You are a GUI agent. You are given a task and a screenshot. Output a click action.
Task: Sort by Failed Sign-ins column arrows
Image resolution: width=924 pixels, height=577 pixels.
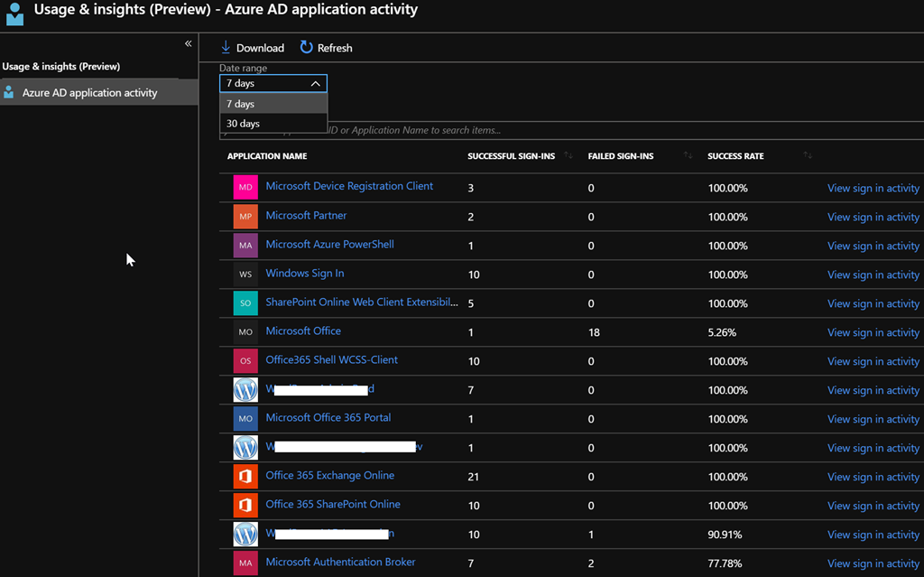(x=688, y=156)
